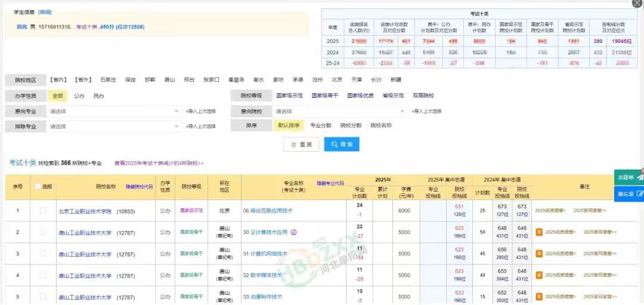644x305 pixels.
Task: Open the 意向院校 dropdown
Action: tap(340, 111)
